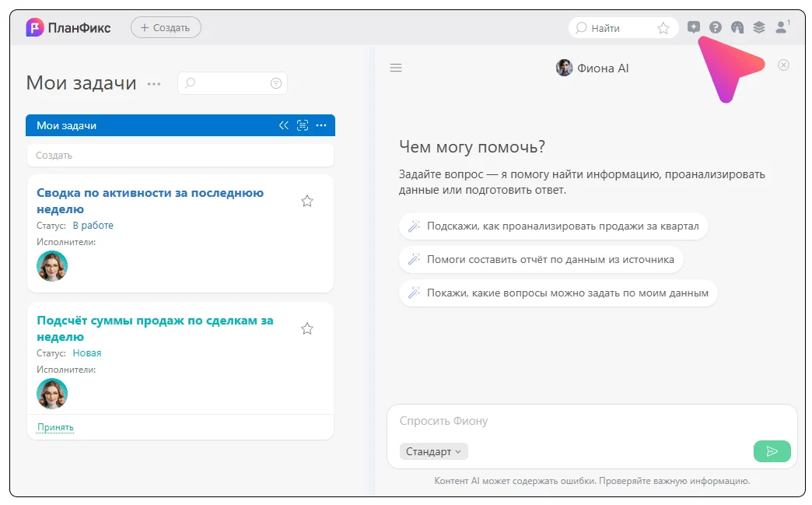The height and width of the screenshot is (505, 812).
Task: Open the hamburger menu in Fiona panel
Action: coord(396,68)
